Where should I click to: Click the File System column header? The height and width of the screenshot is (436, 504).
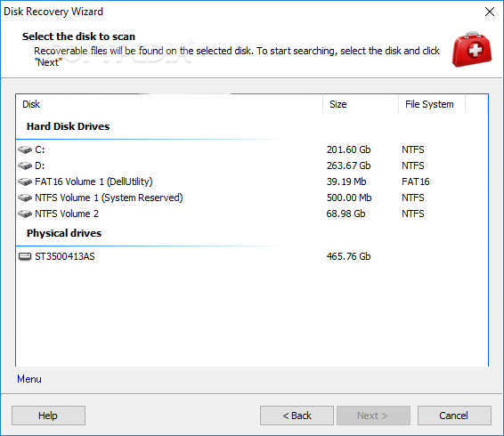432,104
